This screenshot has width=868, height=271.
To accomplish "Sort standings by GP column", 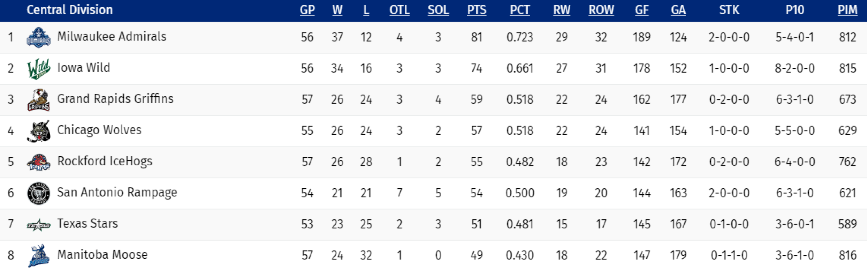I will [307, 10].
